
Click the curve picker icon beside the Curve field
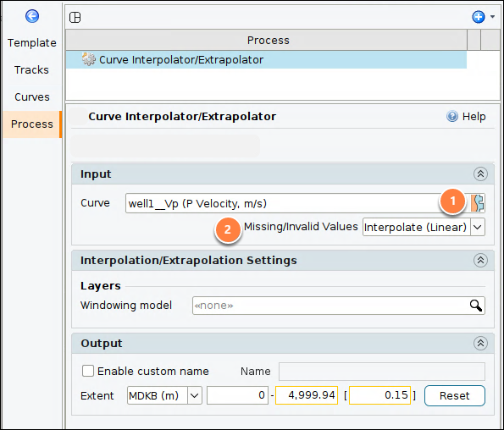pos(478,203)
